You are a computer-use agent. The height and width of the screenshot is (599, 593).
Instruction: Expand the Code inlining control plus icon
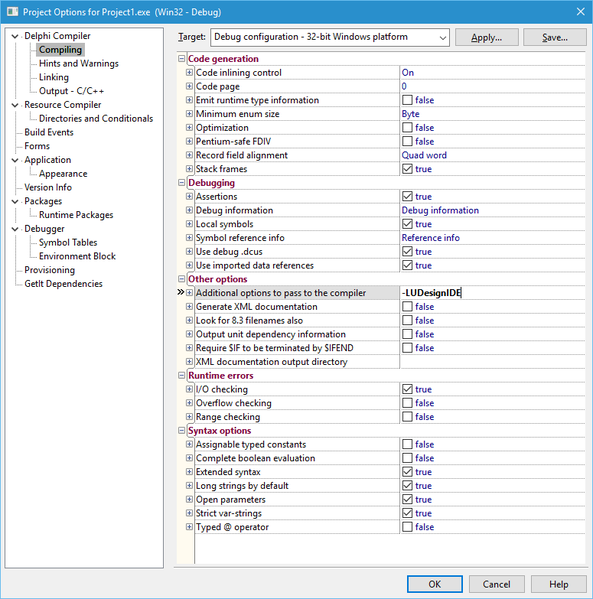coord(189,72)
